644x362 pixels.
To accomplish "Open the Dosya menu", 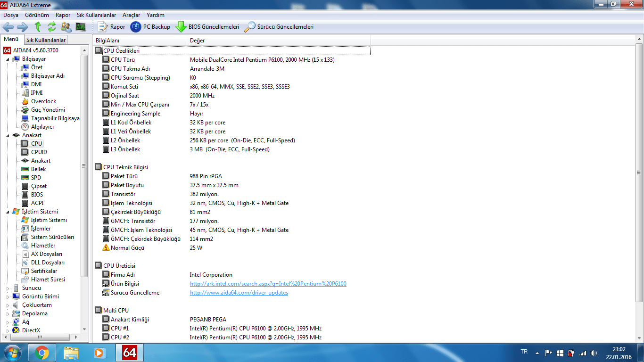I will [x=11, y=15].
